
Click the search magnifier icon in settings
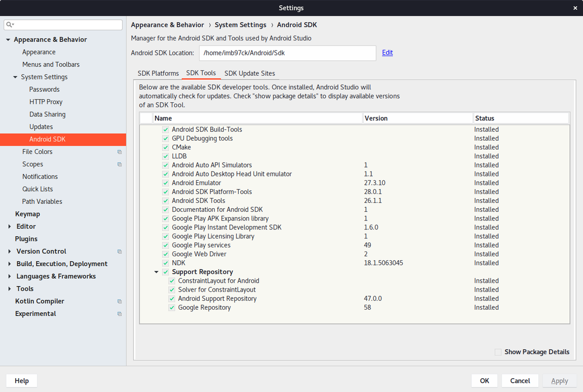(x=10, y=25)
